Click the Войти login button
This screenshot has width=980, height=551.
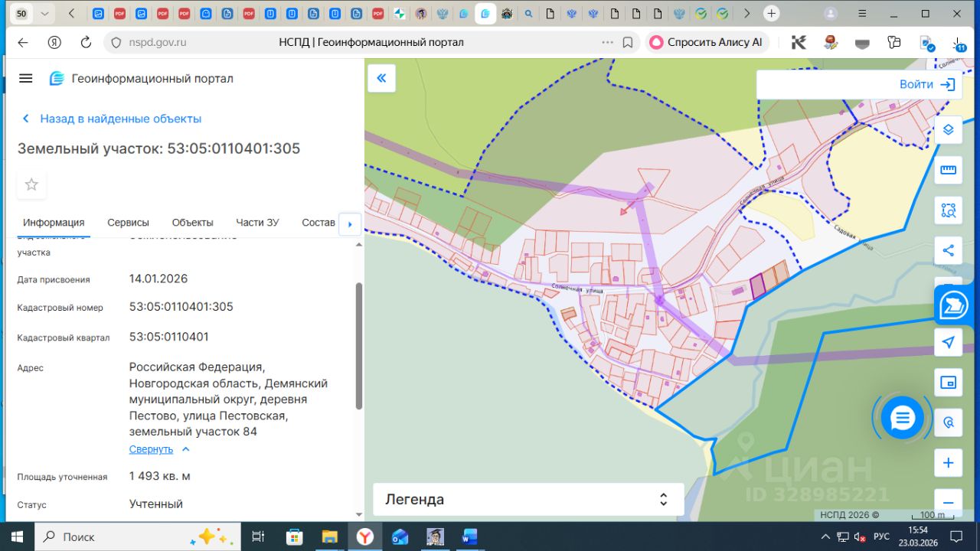coord(926,85)
